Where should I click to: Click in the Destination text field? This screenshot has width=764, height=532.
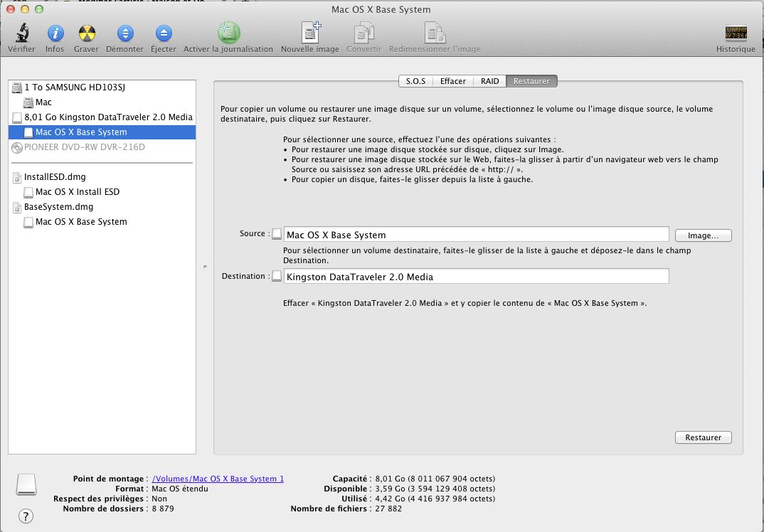coord(476,276)
